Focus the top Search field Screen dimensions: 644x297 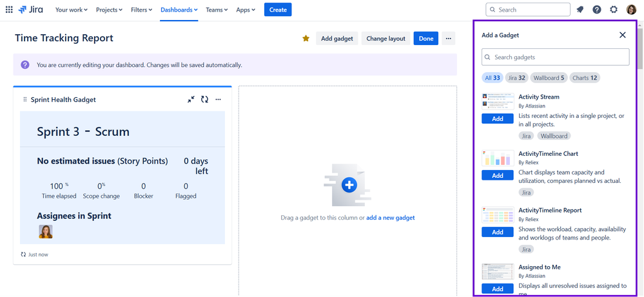(528, 10)
